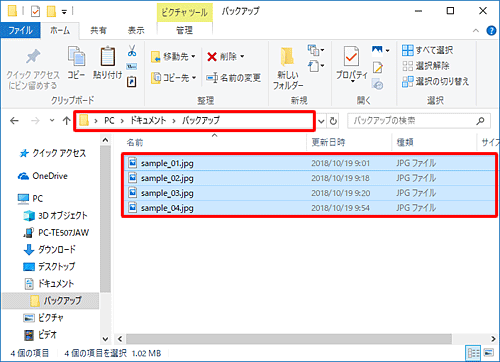This screenshot has width=500, height=362.
Task: Switch to the 管理 tab
Action: [x=184, y=30]
